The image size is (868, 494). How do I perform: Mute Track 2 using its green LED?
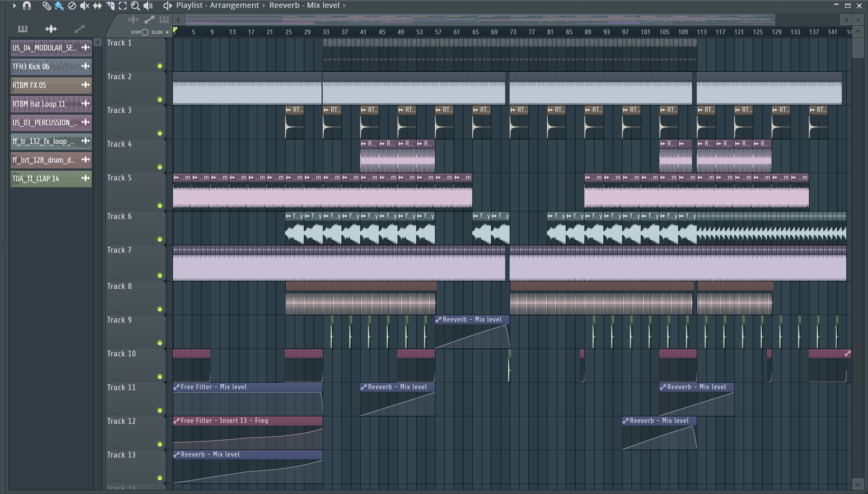click(160, 99)
